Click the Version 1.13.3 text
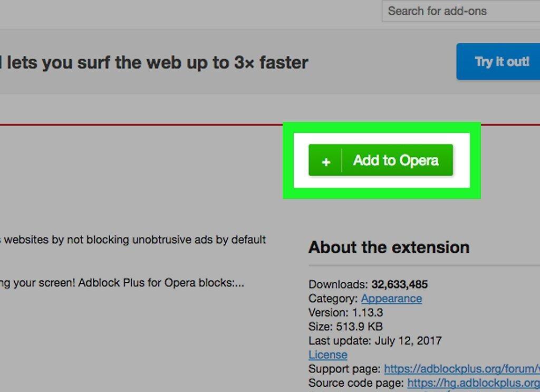 click(345, 312)
